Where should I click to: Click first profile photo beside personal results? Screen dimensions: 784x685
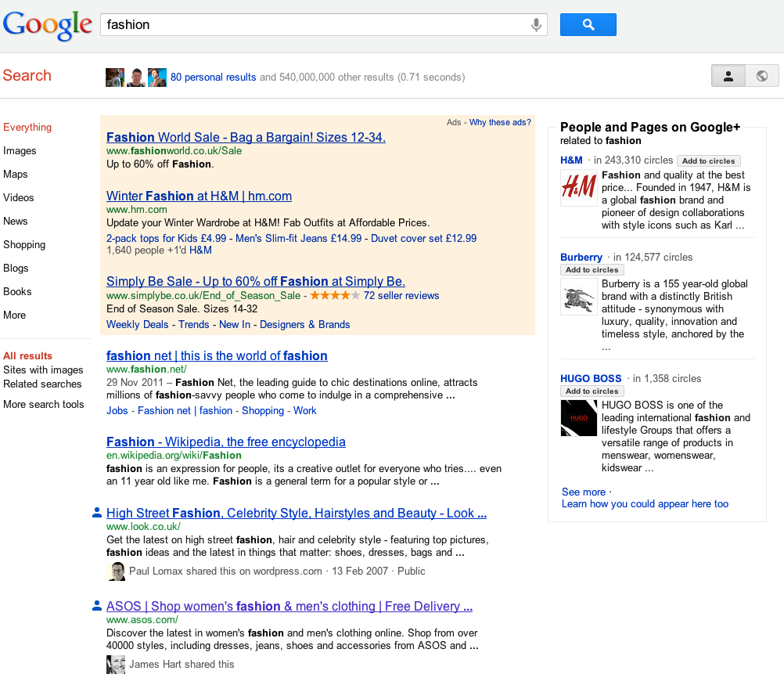click(114, 77)
